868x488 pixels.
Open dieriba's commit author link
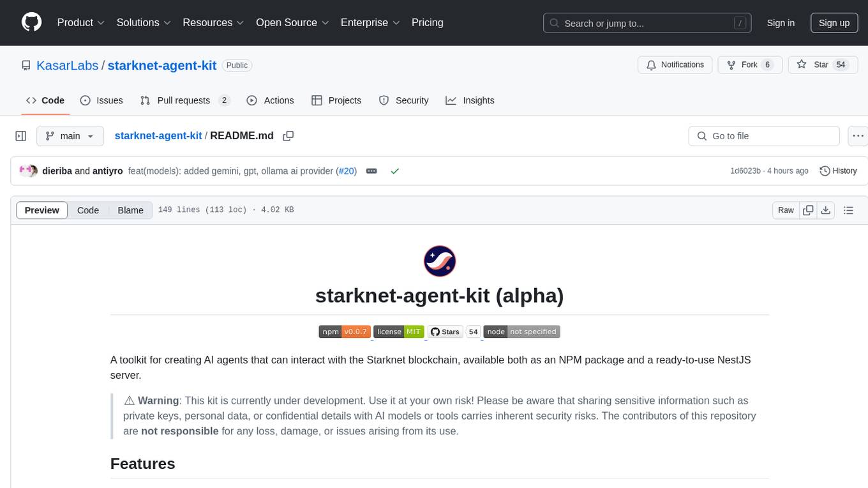tap(57, 171)
